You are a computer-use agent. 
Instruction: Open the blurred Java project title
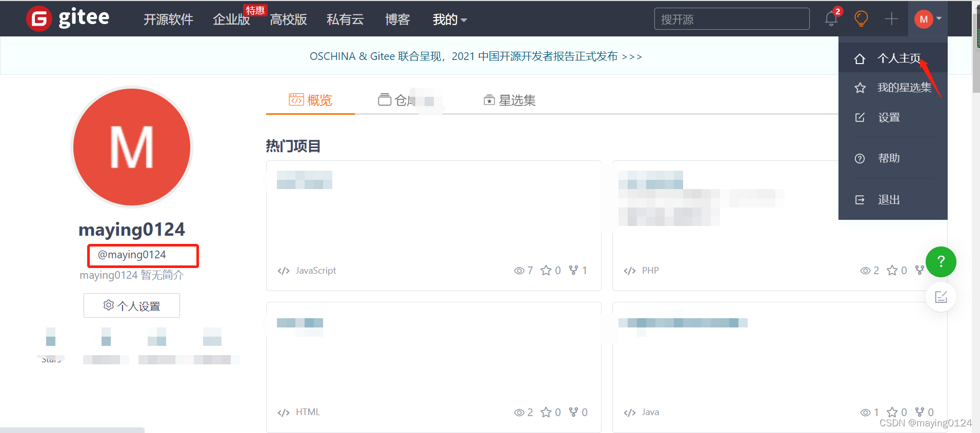pyautogui.click(x=683, y=323)
